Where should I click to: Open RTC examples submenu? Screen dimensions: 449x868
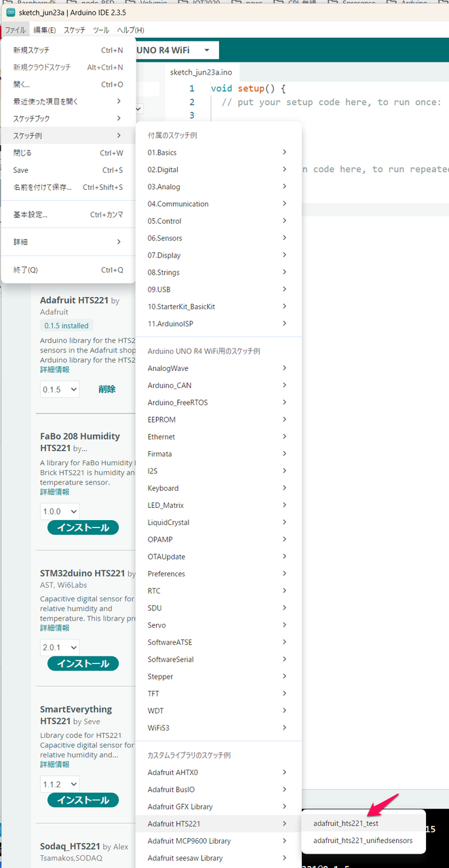click(218, 591)
